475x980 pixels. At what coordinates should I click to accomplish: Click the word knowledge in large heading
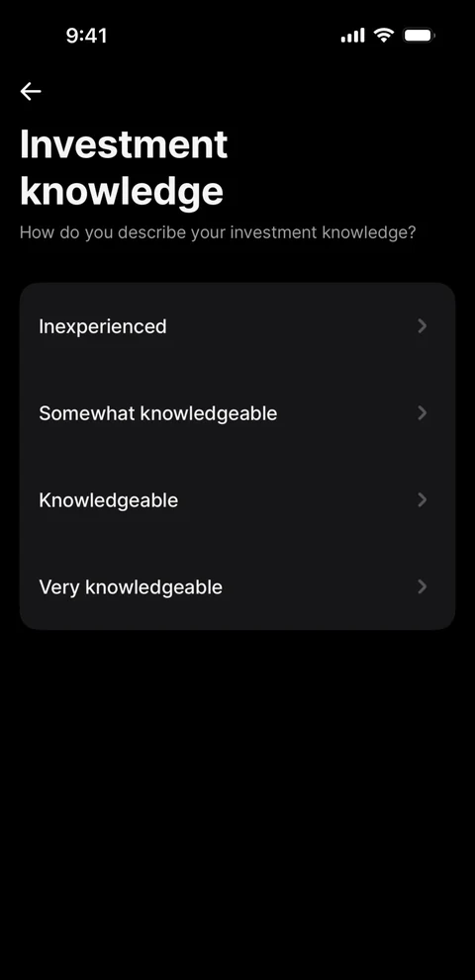pos(122,191)
